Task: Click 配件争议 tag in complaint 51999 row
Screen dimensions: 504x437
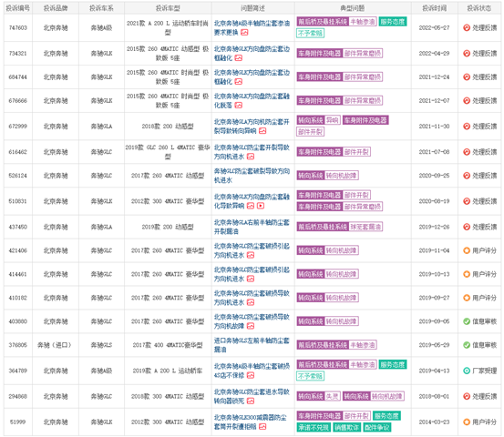Action: (377, 427)
